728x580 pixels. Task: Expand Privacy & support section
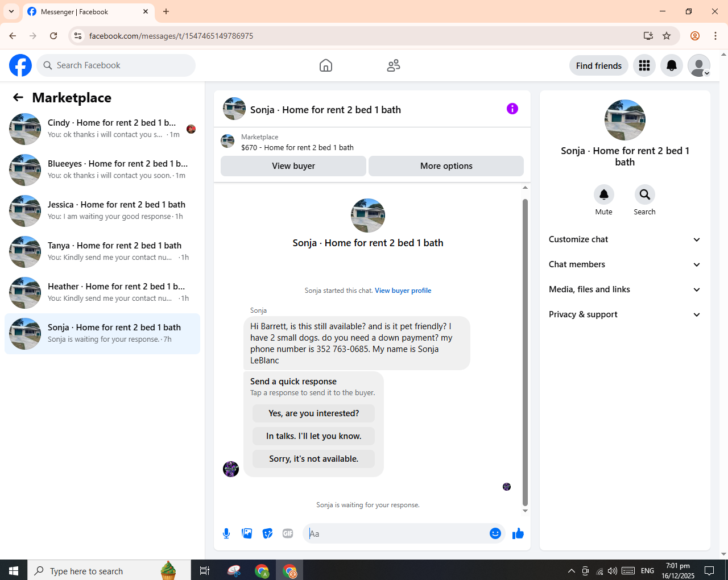click(624, 314)
